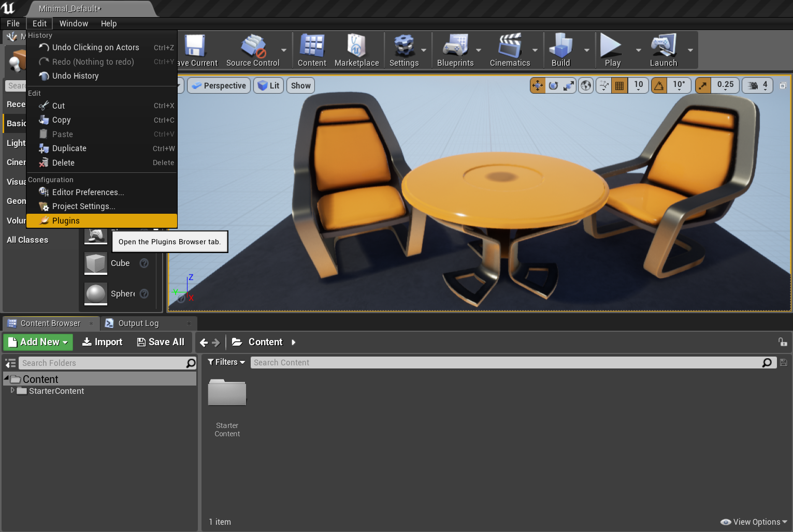Click the Cube actor icon
793x532 pixels.
[96, 263]
